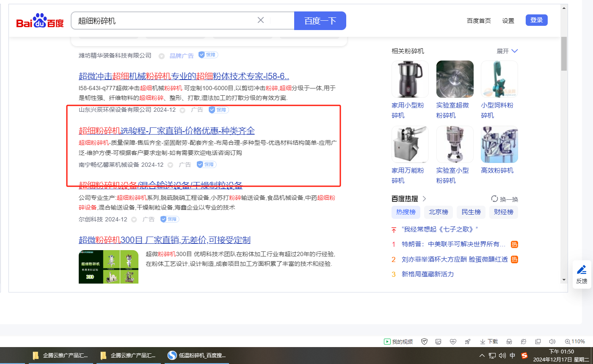The image size is (593, 364).
Task: Clear the search box with the X icon
Action: 261,20
